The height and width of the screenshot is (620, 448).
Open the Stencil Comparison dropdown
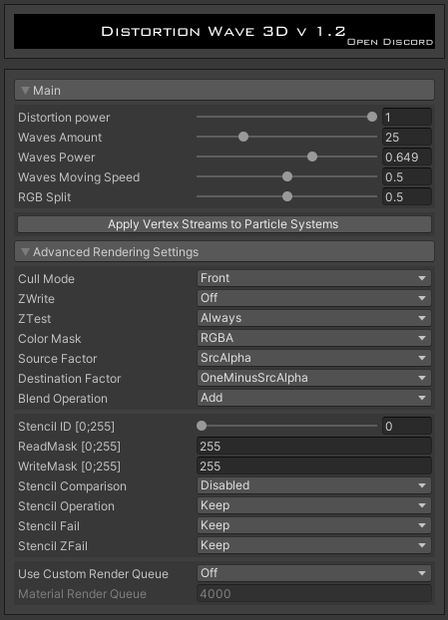coord(314,486)
